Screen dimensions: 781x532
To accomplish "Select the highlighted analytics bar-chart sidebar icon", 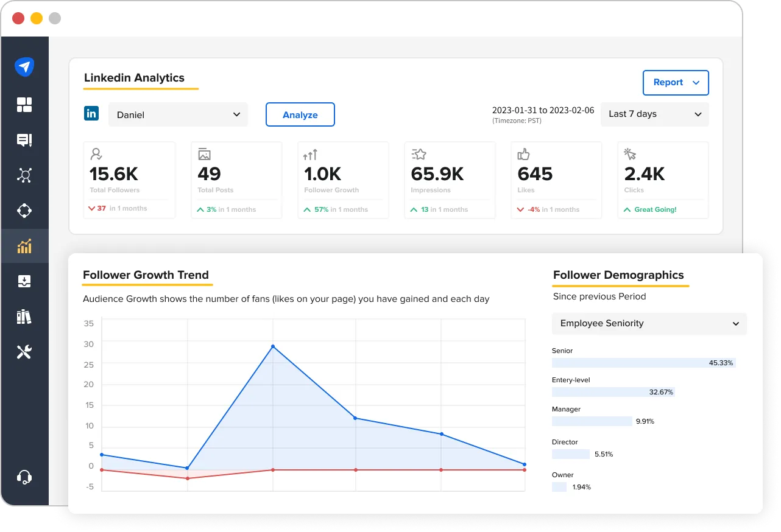I will coord(24,246).
